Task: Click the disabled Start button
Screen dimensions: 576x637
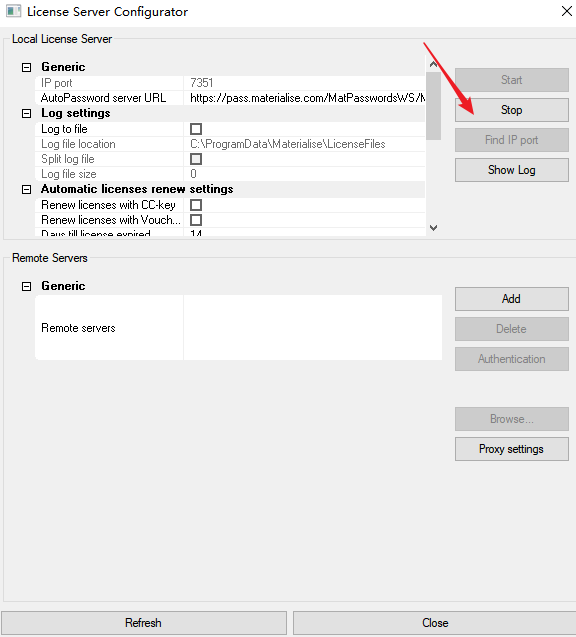Action: coord(511,80)
